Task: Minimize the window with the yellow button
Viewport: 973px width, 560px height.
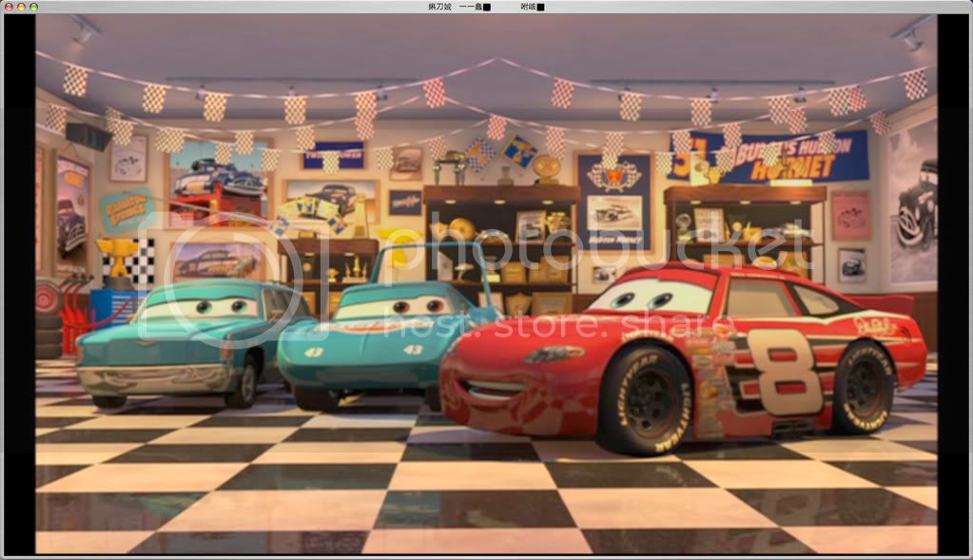Action: [x=21, y=7]
